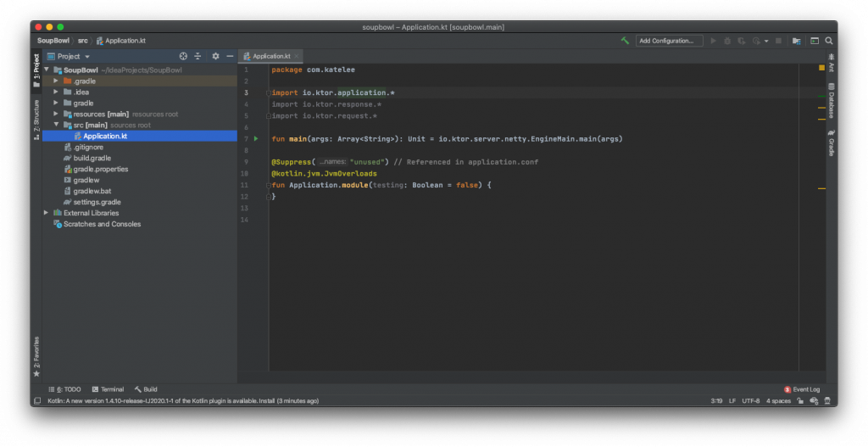Collapse the src [main] folder

56,125
